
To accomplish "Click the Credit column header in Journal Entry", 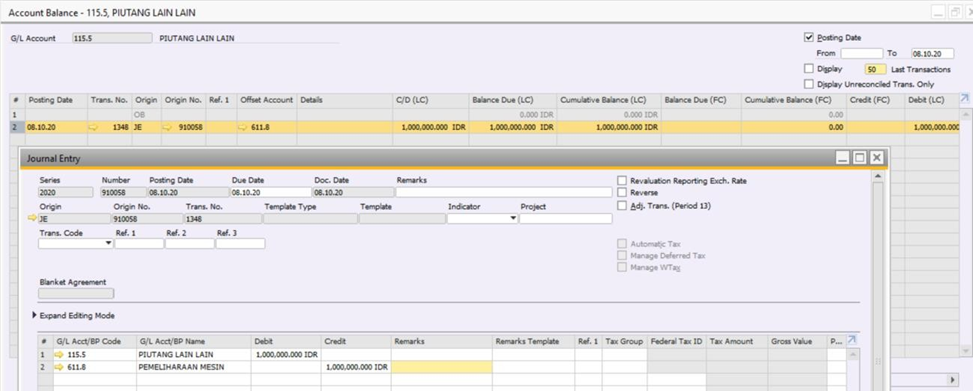I will tap(356, 341).
